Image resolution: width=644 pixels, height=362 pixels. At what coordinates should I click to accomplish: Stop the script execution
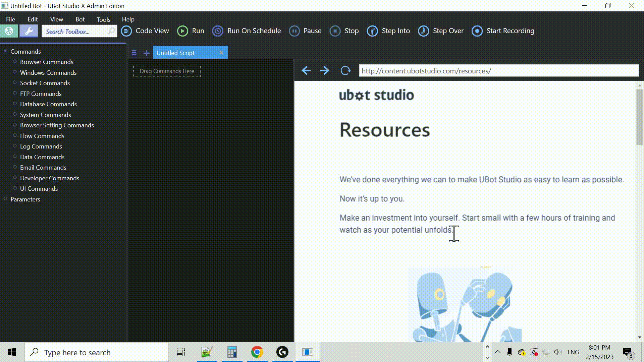[344, 31]
